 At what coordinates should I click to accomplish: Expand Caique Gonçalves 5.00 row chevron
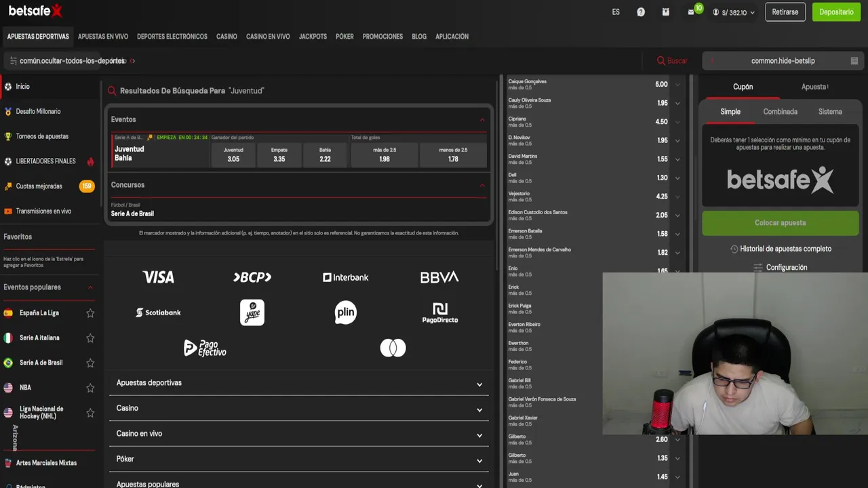677,85
